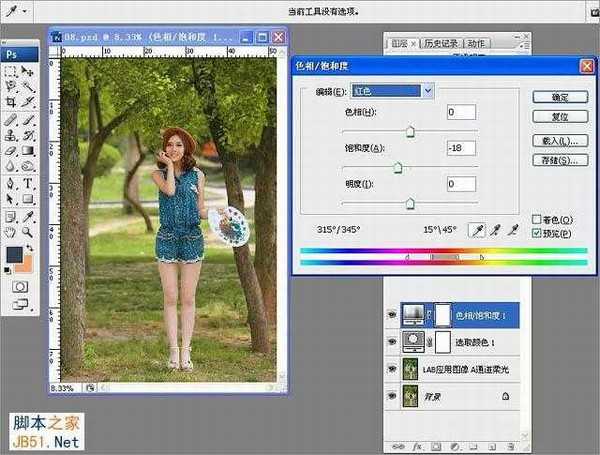The image size is (600, 455).
Task: Click the 载入(L)... load button
Action: (558, 141)
